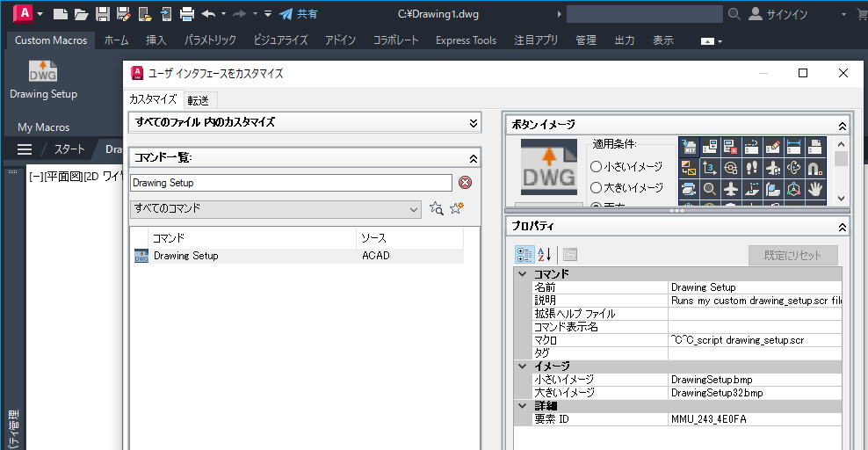Clear the command search filter with red X
This screenshot has height=450, width=868.
[465, 183]
